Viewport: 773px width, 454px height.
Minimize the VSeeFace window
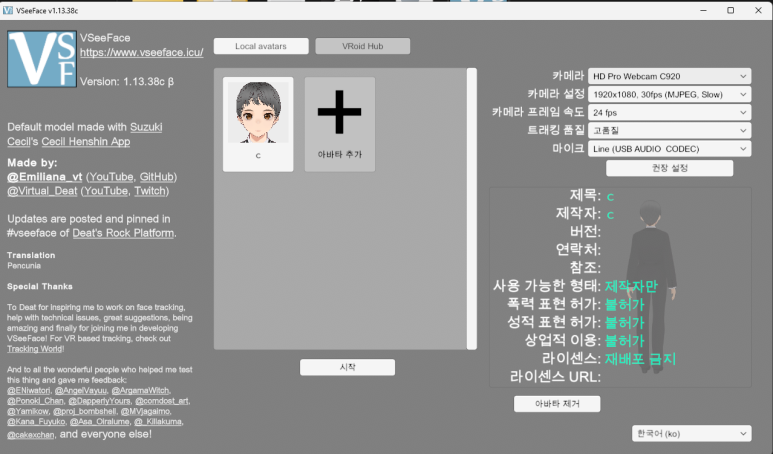pos(703,10)
